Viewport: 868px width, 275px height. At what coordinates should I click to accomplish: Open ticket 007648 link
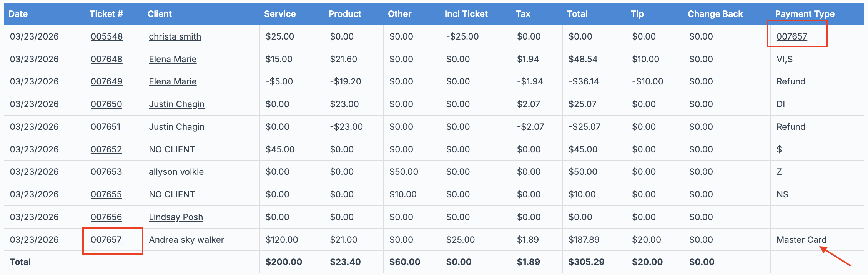click(x=106, y=59)
